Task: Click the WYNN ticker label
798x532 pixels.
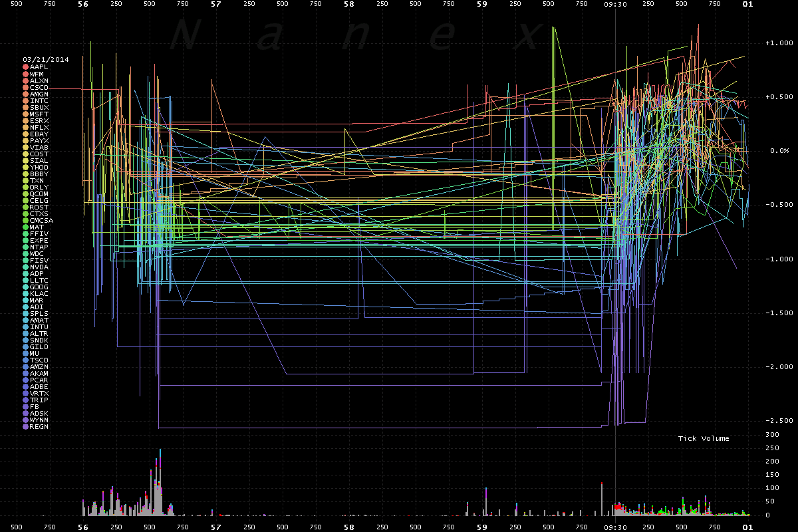Action: (x=39, y=420)
